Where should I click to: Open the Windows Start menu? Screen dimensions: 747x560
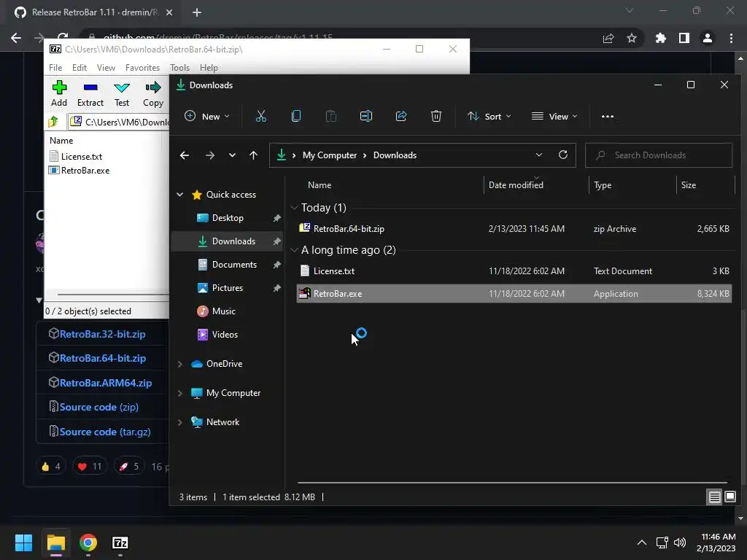pos(23,542)
